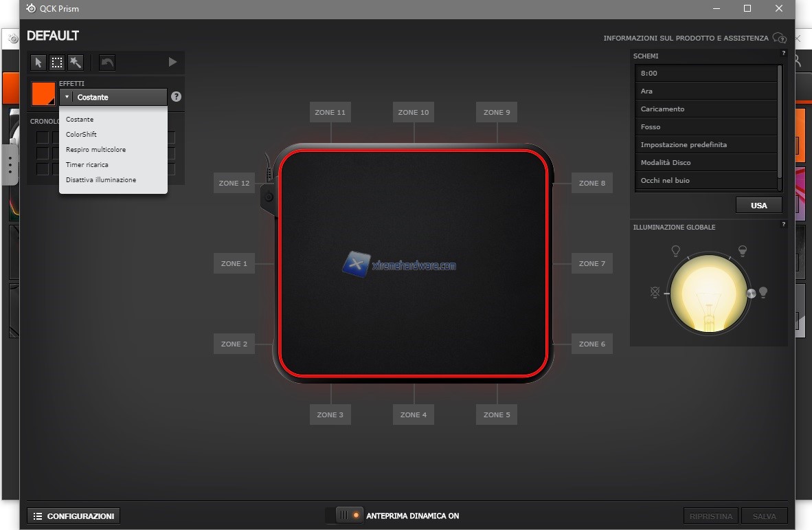Set brightness to full bulb icon
The width and height of the screenshot is (812, 530).
[763, 293]
